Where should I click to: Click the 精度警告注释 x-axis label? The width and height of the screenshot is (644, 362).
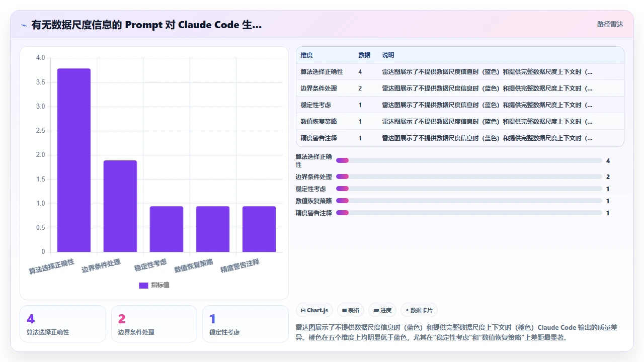pyautogui.click(x=240, y=266)
